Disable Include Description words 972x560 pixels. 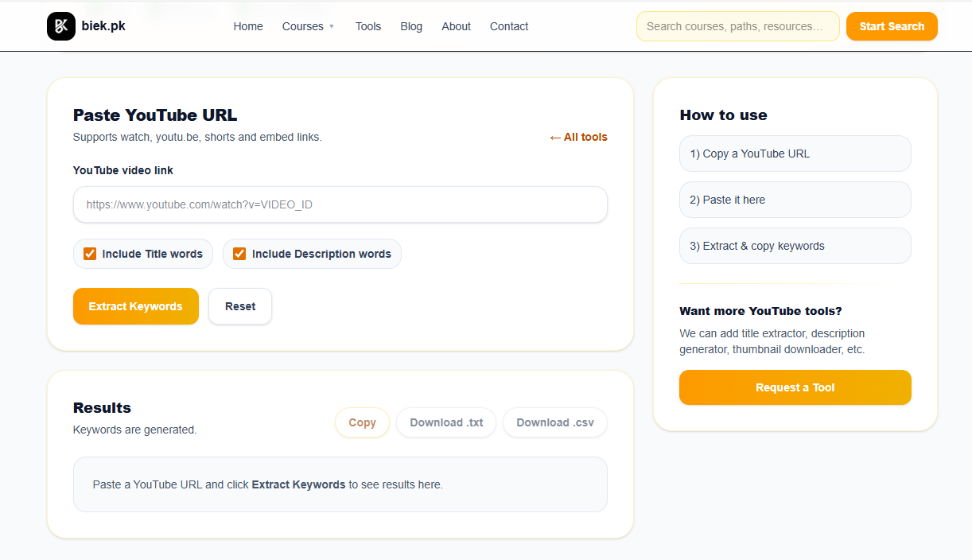(239, 254)
